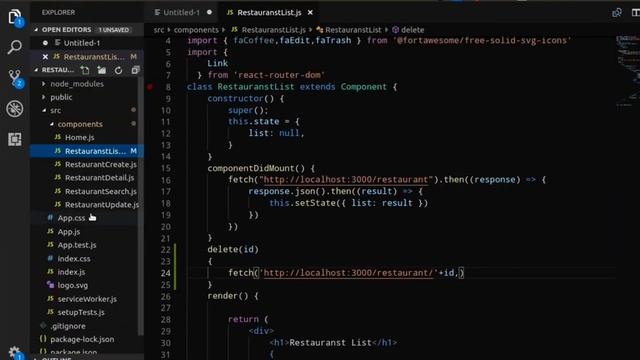
Task: Open the index.js file
Action: (x=71, y=272)
